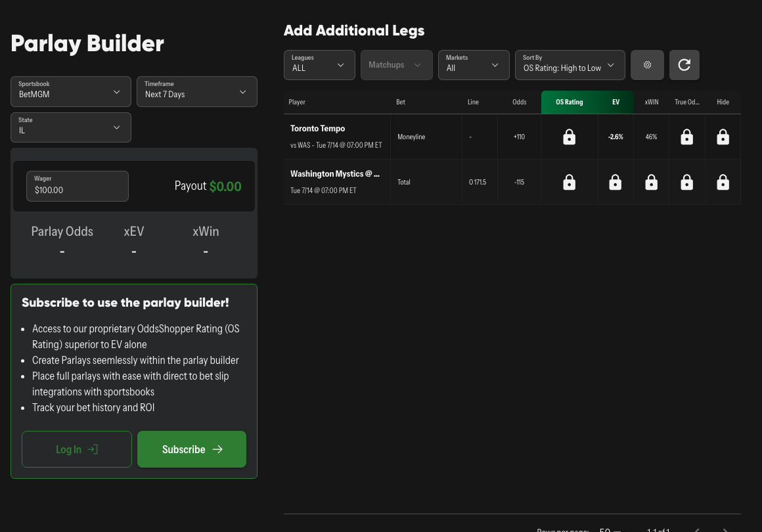
Task: Click the Wager input field
Action: [78, 186]
